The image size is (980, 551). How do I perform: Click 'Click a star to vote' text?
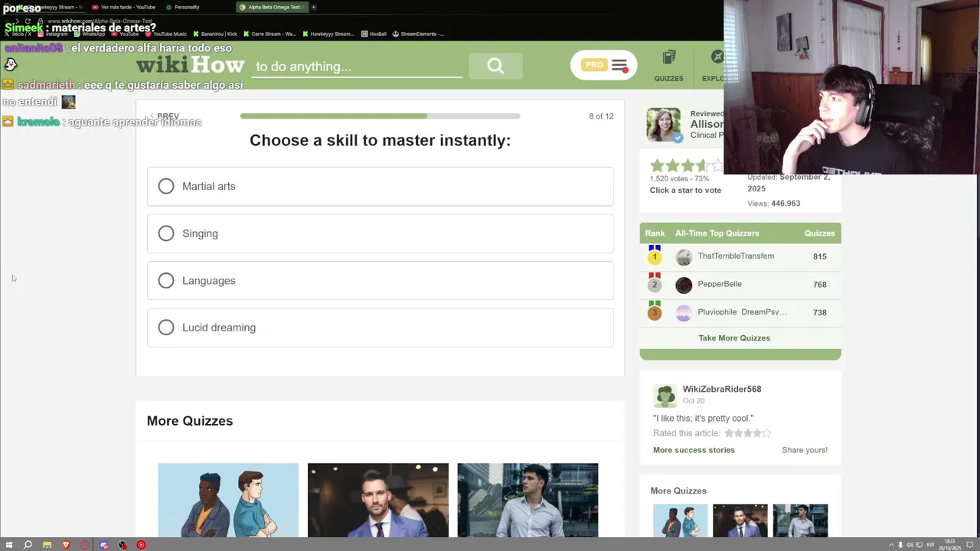pos(685,191)
